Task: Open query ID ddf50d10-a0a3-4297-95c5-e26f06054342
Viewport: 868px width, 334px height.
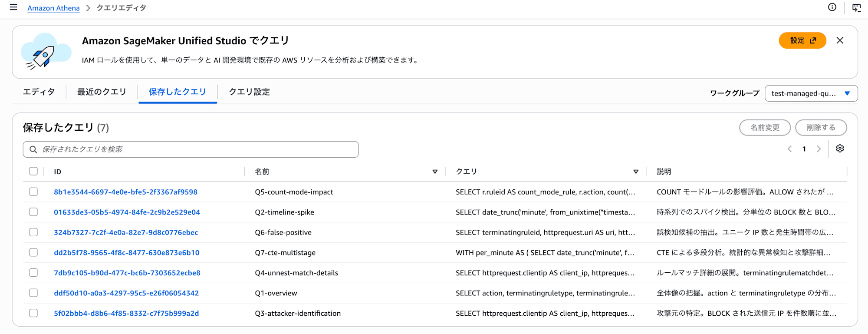Action: [x=126, y=293]
